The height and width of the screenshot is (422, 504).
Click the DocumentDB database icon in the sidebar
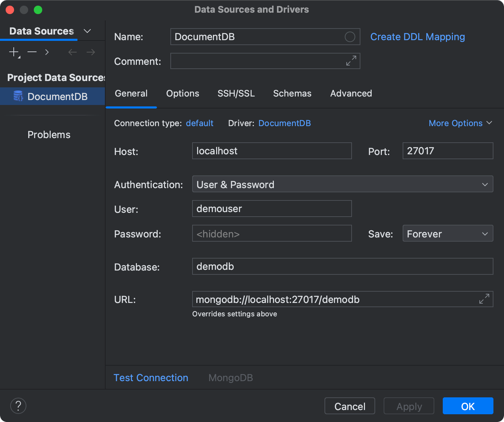pyautogui.click(x=18, y=96)
